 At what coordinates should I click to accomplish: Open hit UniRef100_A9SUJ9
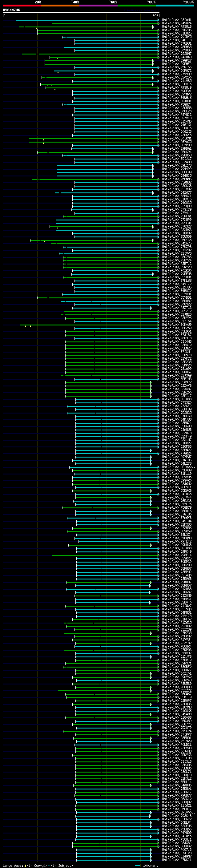tap(176, 88)
